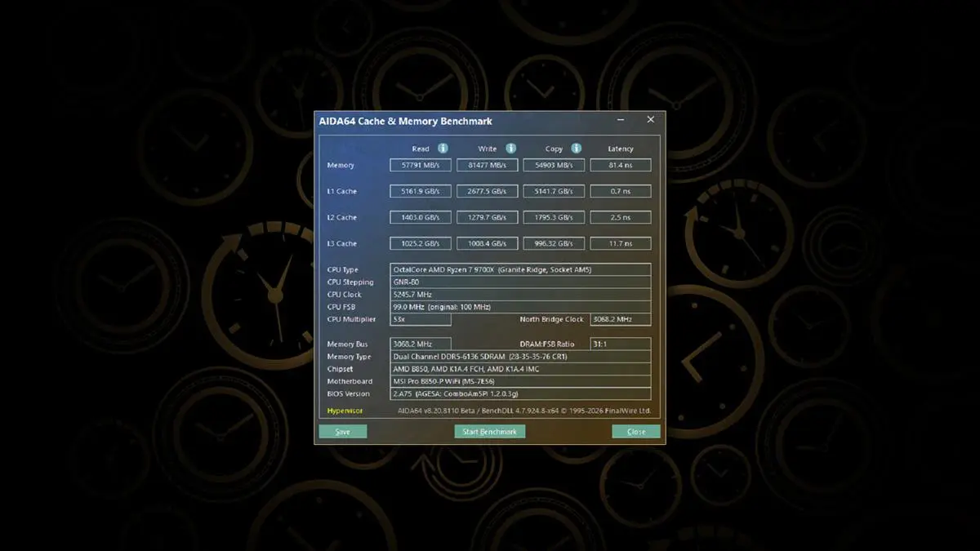Viewport: 980px width, 551px height.
Task: Click the CPU Multiplier field 53x
Action: pyautogui.click(x=421, y=319)
